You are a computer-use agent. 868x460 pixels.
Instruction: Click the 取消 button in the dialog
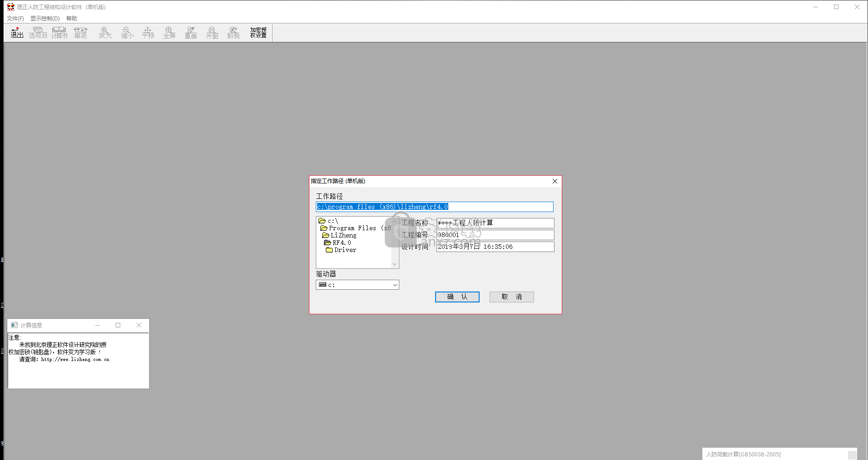(x=511, y=297)
